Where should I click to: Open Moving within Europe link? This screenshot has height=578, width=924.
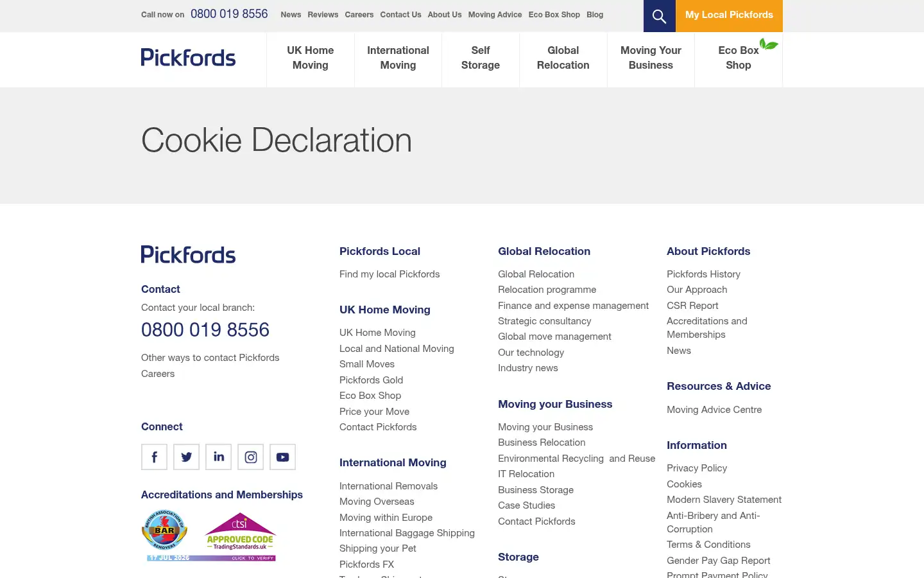386,518
